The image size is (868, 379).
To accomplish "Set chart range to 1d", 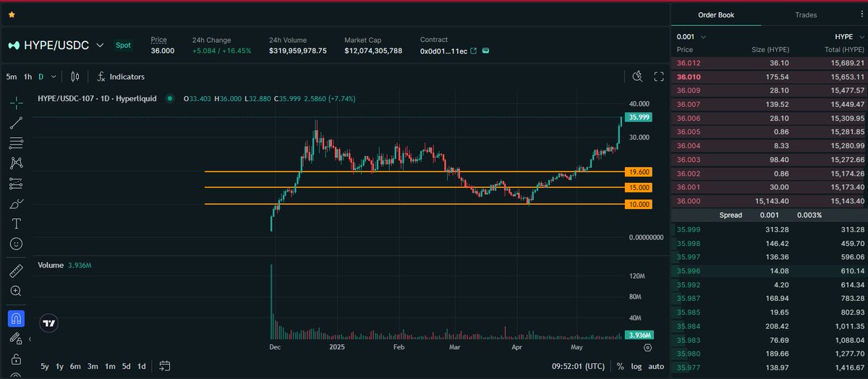I will point(142,366).
